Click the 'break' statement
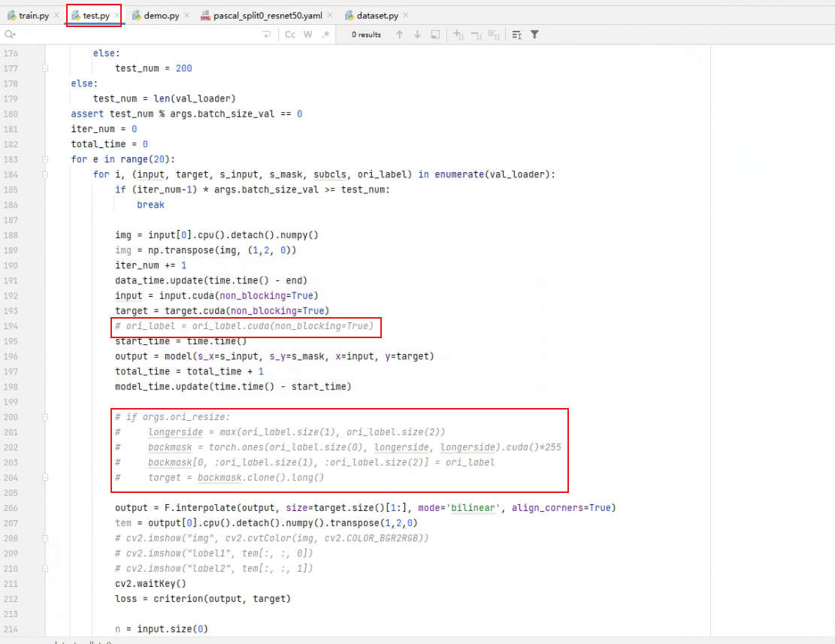This screenshot has height=644, width=835. (151, 205)
